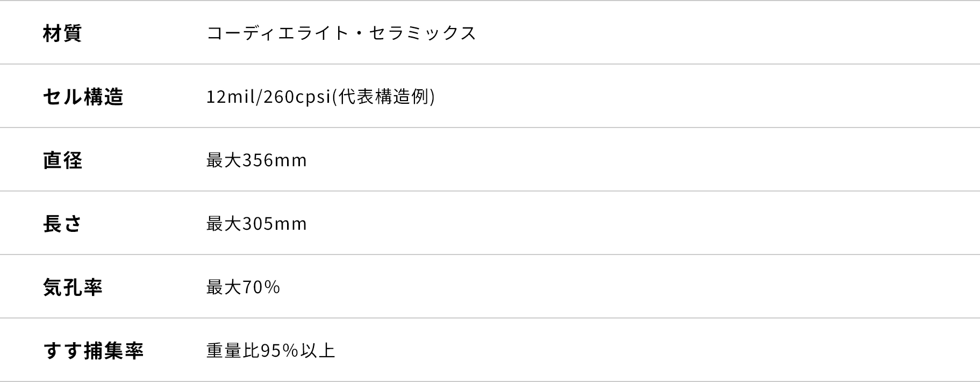This screenshot has height=382, width=980.
Task: Click 最大 in the 長さ row
Action: click(x=224, y=224)
